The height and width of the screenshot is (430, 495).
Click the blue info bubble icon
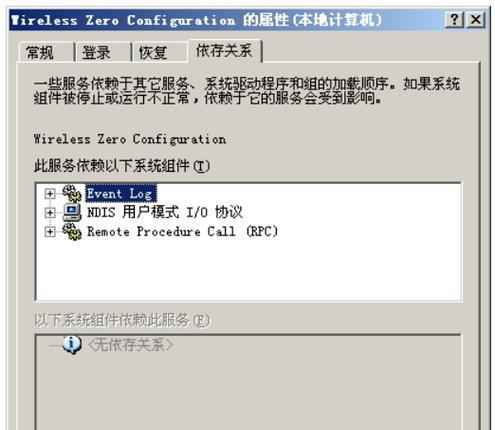pyautogui.click(x=72, y=344)
